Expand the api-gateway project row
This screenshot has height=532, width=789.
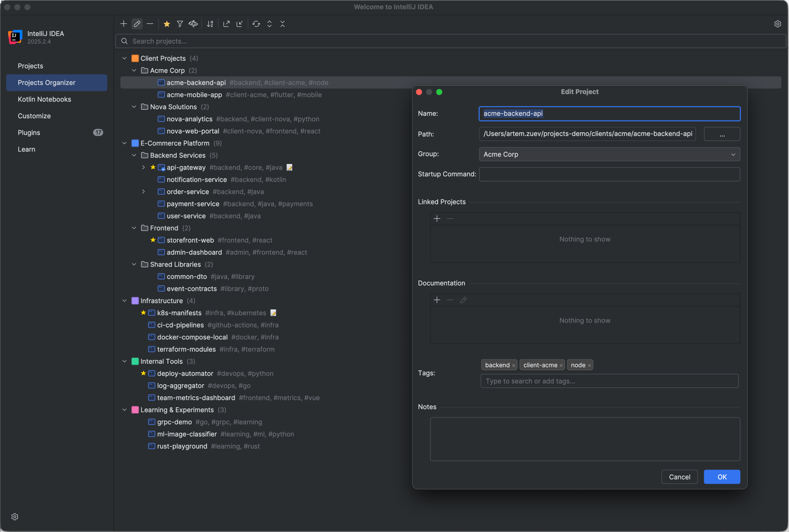tap(144, 167)
